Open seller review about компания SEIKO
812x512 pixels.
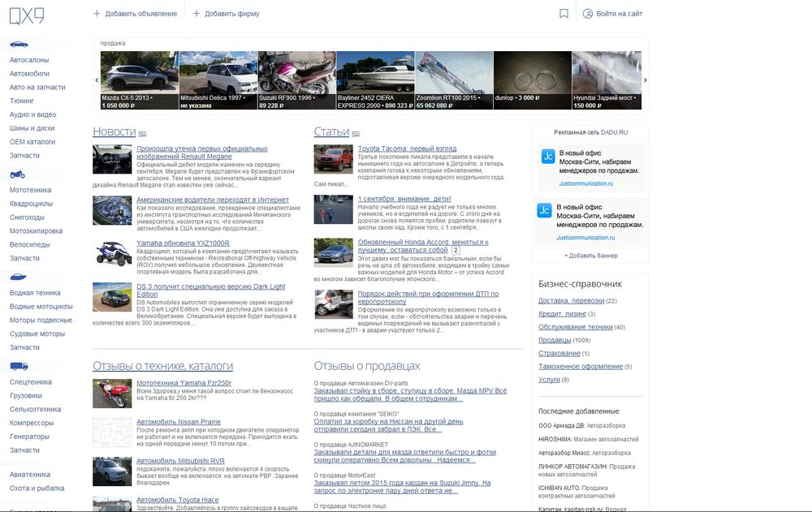tap(388, 425)
